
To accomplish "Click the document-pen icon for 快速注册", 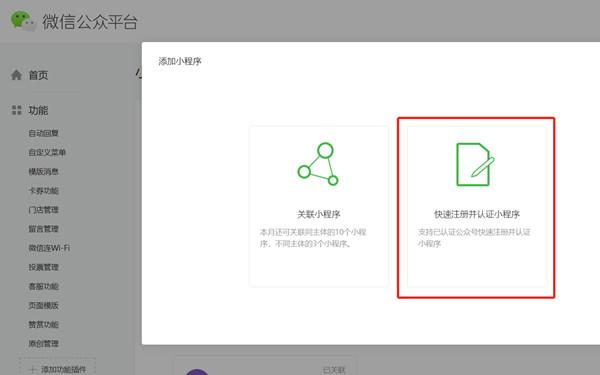I will click(x=475, y=165).
